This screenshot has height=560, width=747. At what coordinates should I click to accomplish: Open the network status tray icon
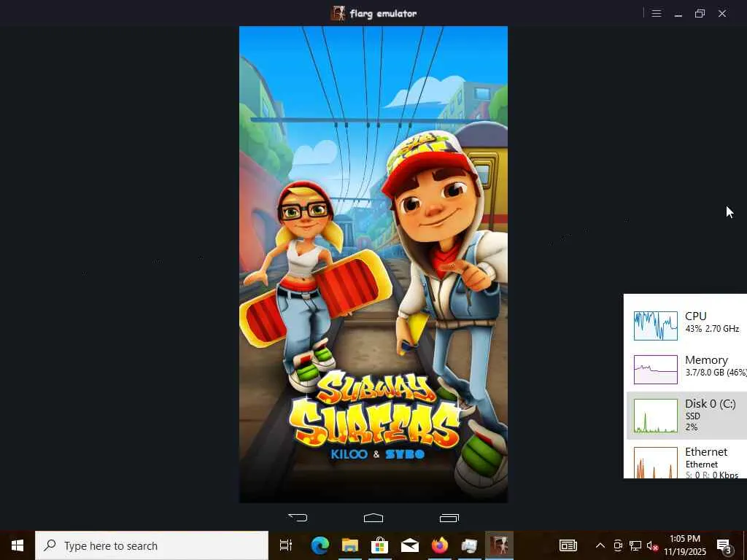coord(635,545)
